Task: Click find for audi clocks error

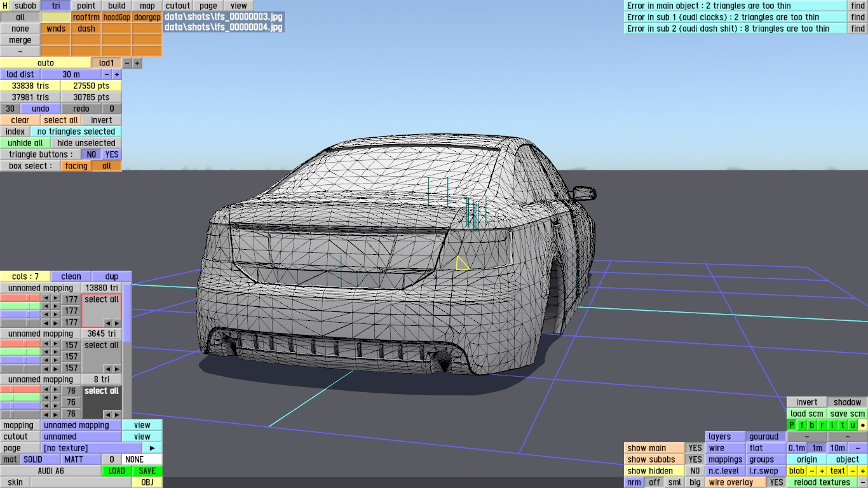Action: (858, 17)
